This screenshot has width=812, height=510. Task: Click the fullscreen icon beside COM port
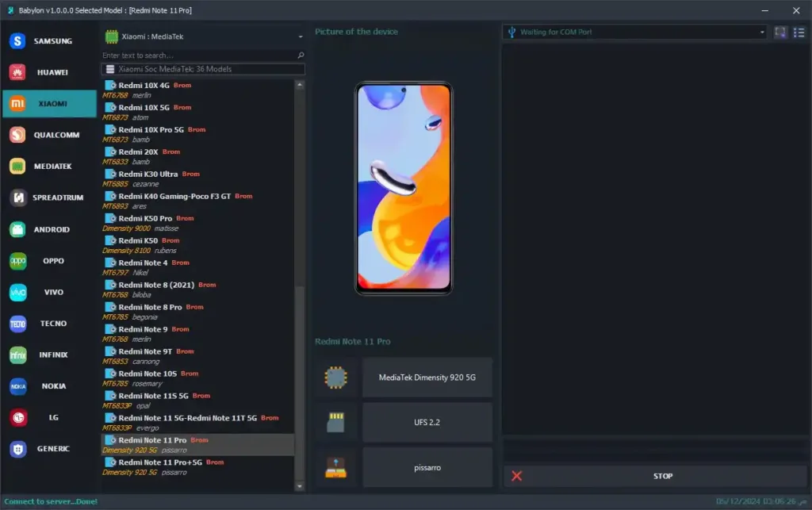coord(780,32)
